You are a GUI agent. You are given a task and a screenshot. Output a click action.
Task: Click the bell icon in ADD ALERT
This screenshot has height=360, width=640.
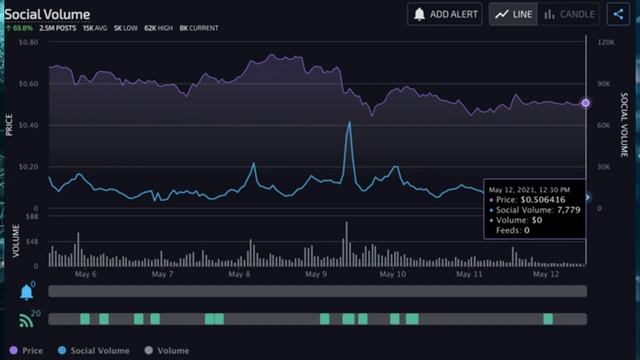420,14
